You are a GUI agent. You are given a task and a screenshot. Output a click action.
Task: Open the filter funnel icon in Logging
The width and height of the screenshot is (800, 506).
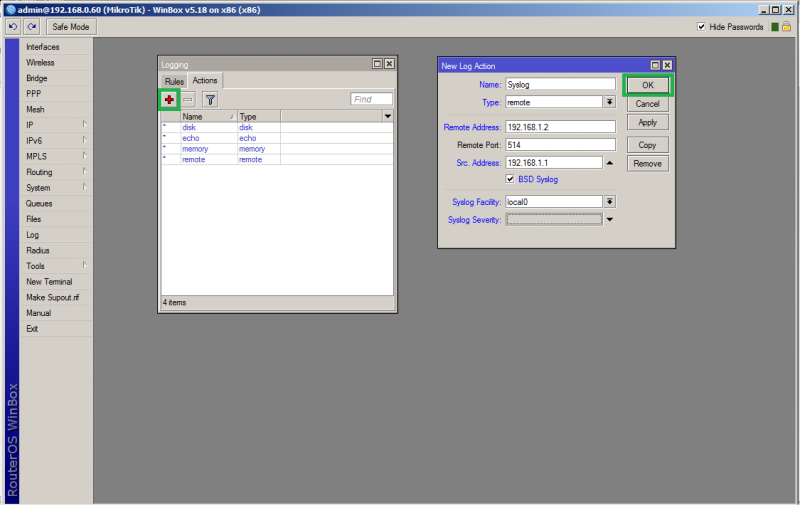tap(210, 99)
